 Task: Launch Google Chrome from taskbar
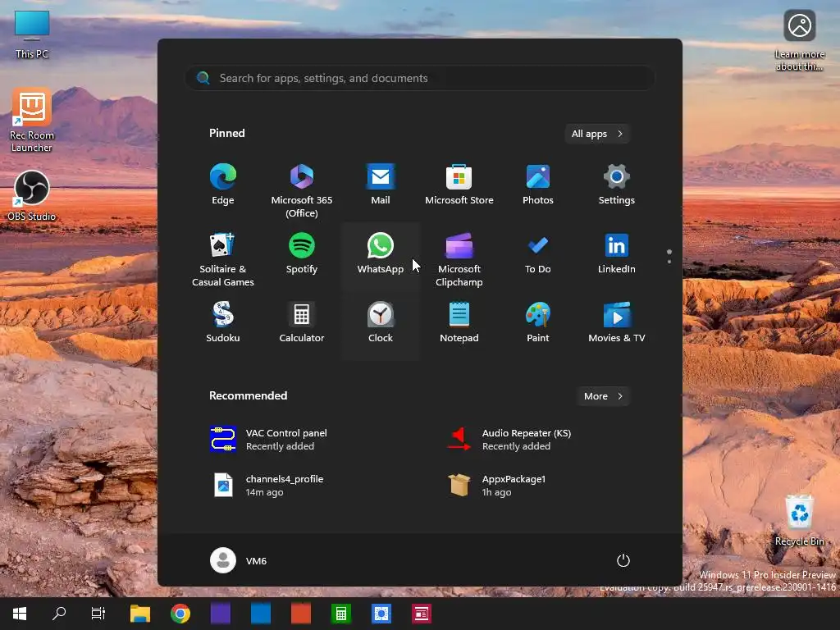point(180,614)
